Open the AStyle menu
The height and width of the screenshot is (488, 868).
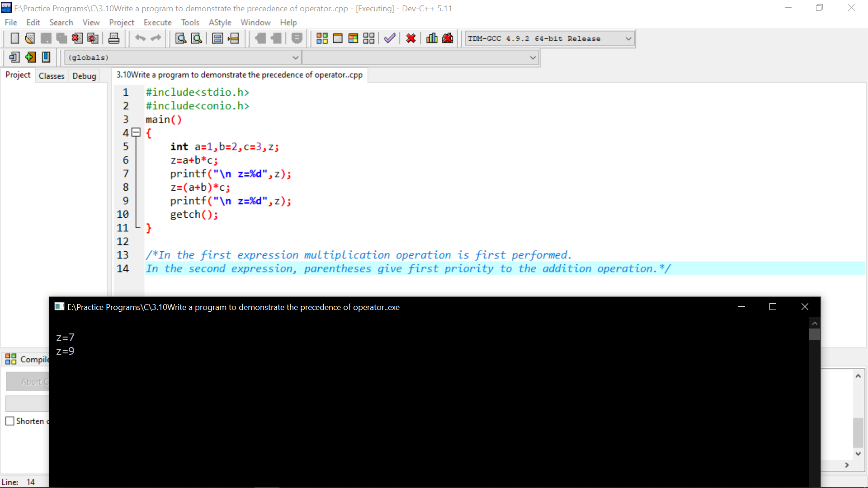pyautogui.click(x=220, y=22)
